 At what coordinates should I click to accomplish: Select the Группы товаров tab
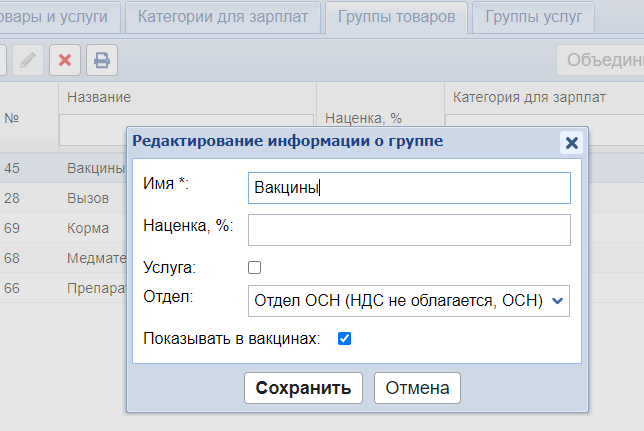pyautogui.click(x=401, y=17)
